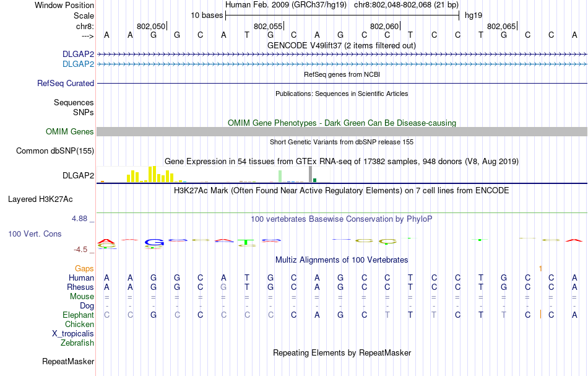The width and height of the screenshot is (588, 376).
Task: Click the orange Gaps row label
Action: point(84,269)
